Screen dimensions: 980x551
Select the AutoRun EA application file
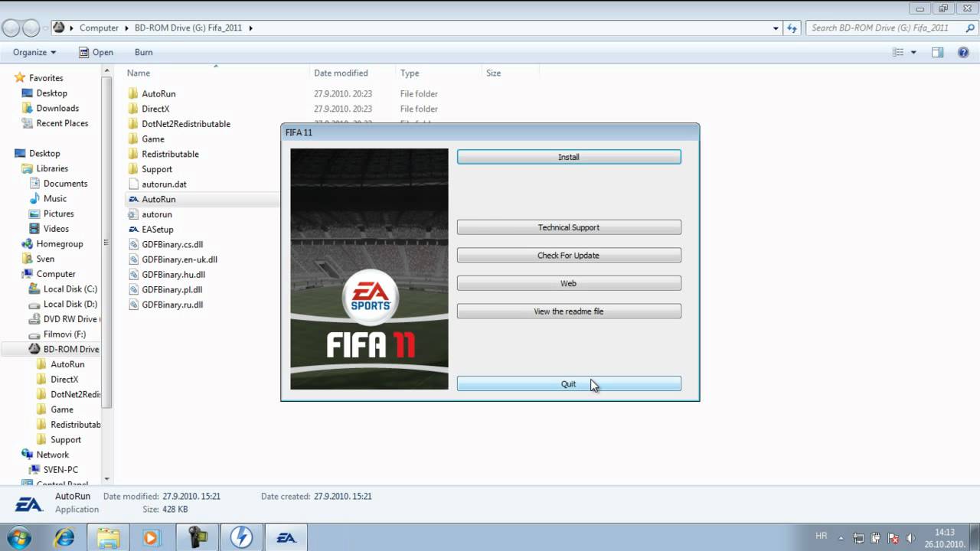coord(158,199)
